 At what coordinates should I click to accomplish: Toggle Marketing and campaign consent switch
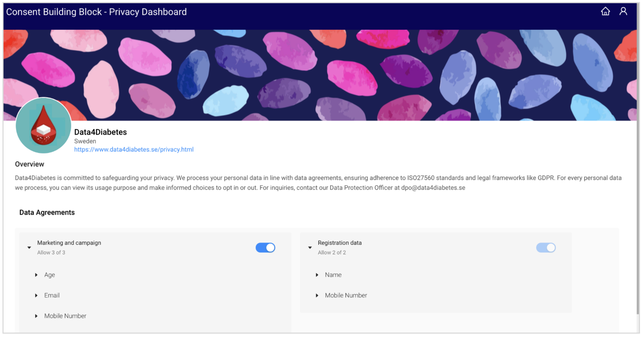(265, 248)
